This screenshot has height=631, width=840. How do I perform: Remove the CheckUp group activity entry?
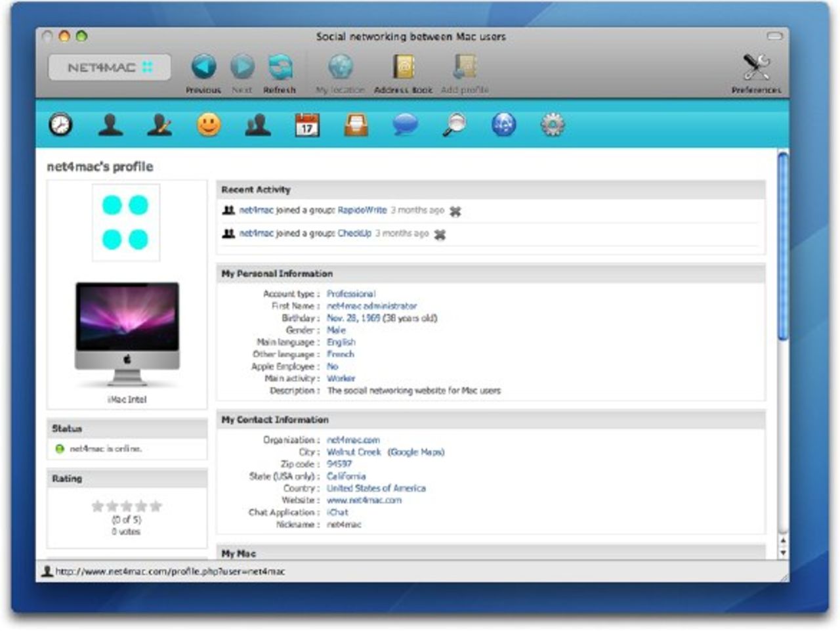pos(440,234)
